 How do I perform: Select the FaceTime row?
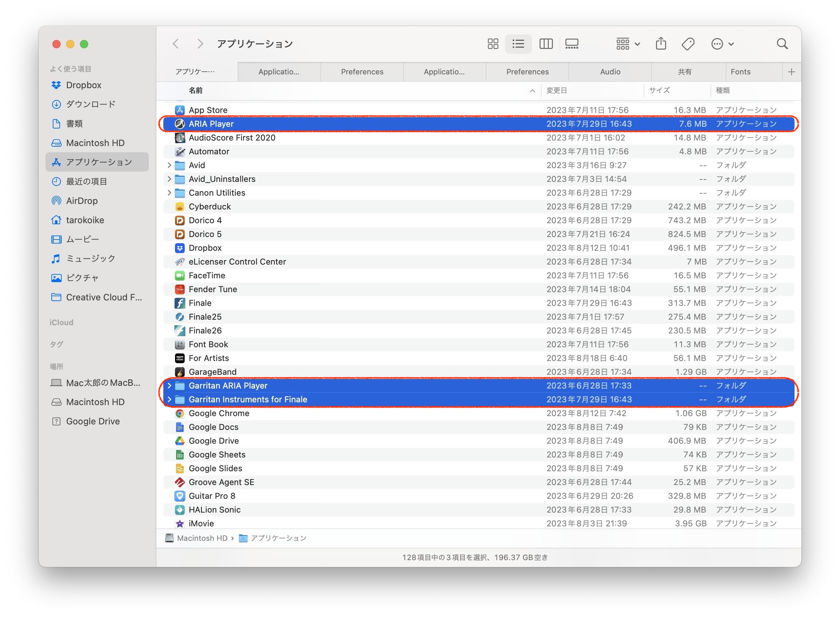[x=479, y=276]
